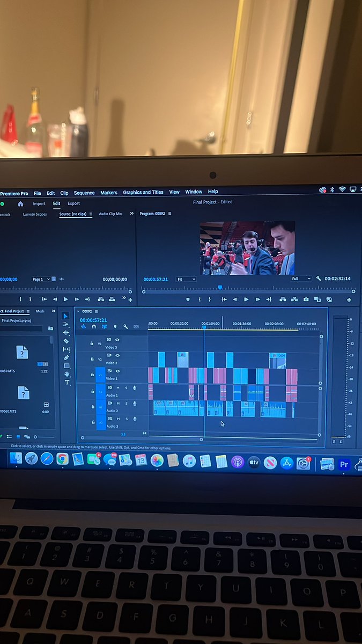Open Program Monitor button editor plus
Screen dimensions: 362x644
[x=349, y=300]
